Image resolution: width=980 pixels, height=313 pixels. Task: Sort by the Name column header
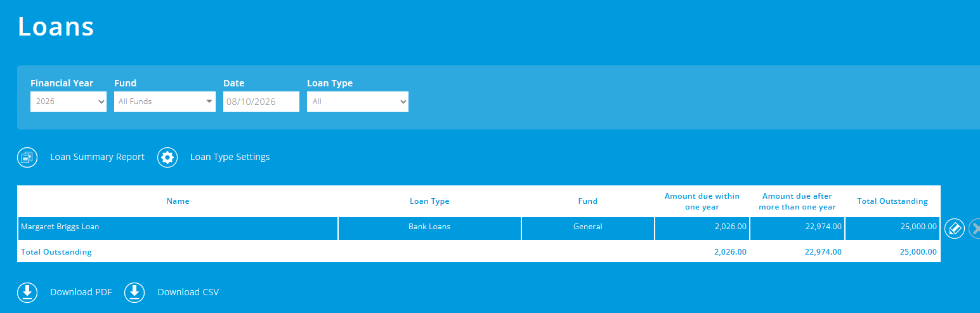click(178, 201)
